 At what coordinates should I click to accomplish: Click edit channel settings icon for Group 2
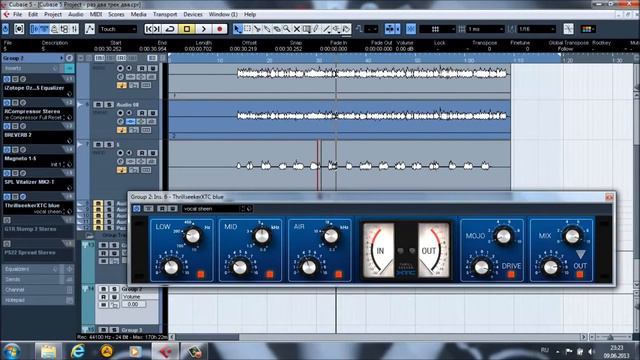[x=69, y=58]
